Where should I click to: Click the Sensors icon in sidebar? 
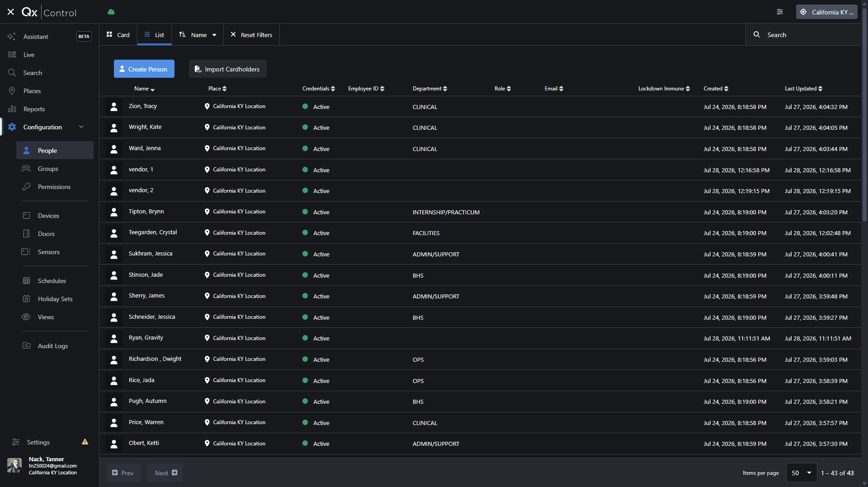click(26, 252)
